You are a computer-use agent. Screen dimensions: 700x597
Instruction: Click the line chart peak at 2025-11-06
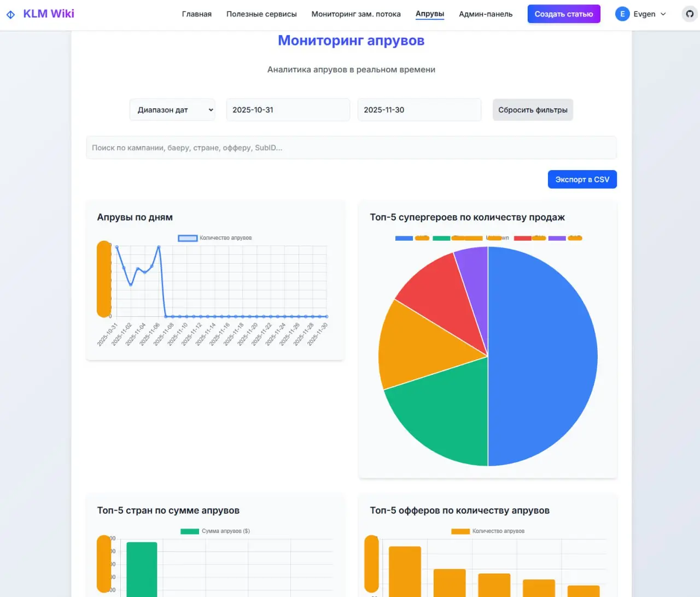(x=159, y=247)
